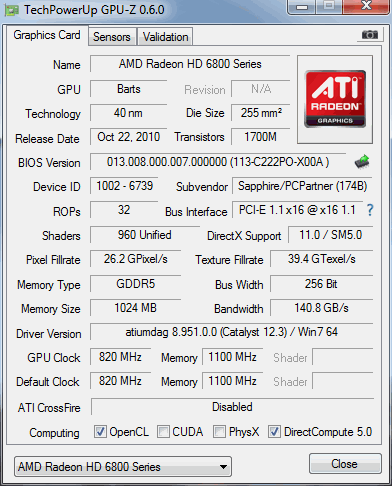Click the Device ID field

(124, 186)
